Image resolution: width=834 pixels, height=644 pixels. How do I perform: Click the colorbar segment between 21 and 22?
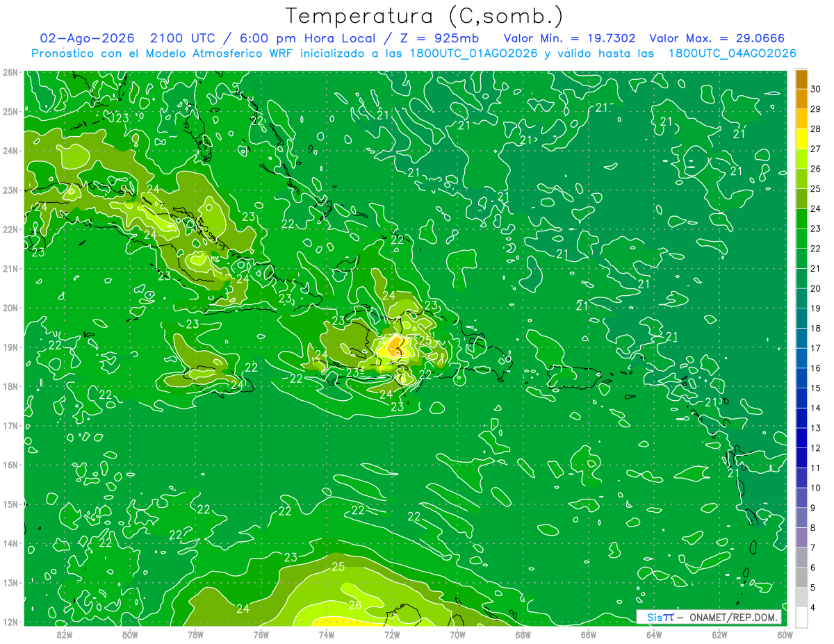[801, 258]
